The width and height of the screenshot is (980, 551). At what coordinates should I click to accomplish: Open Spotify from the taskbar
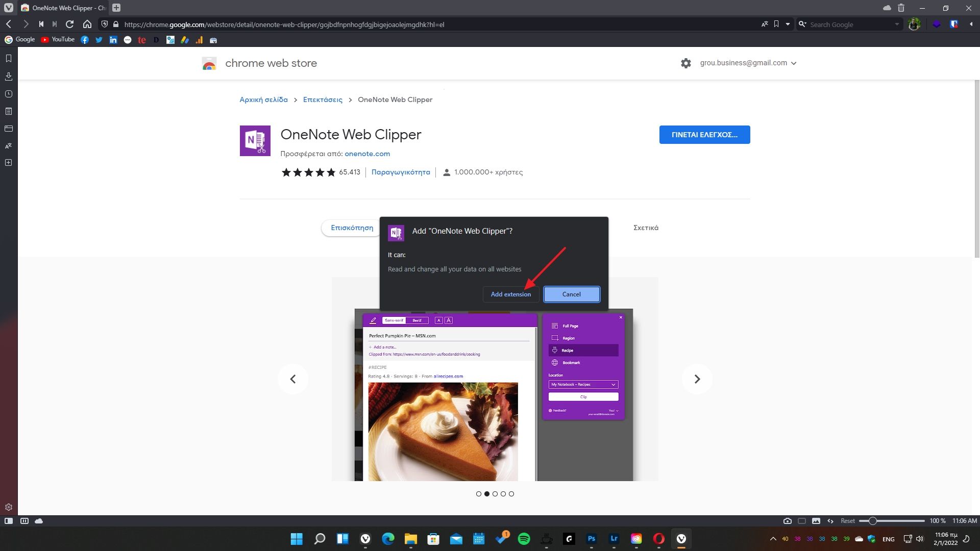[x=524, y=539]
